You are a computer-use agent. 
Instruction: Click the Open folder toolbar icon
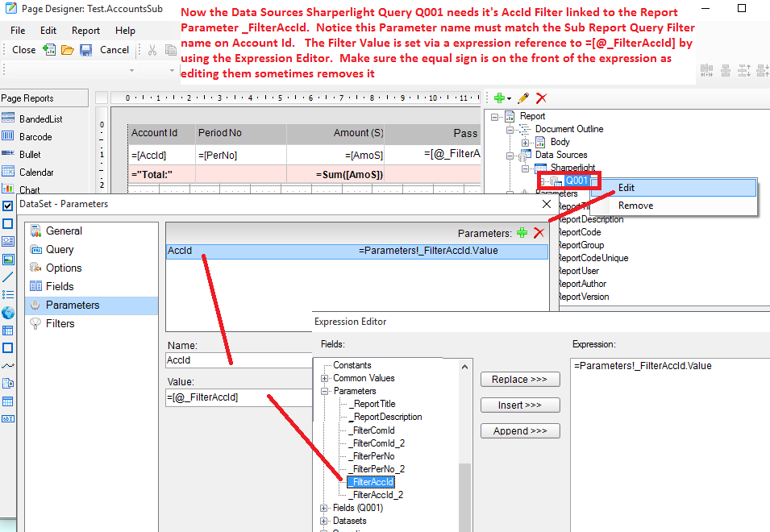click(67, 49)
